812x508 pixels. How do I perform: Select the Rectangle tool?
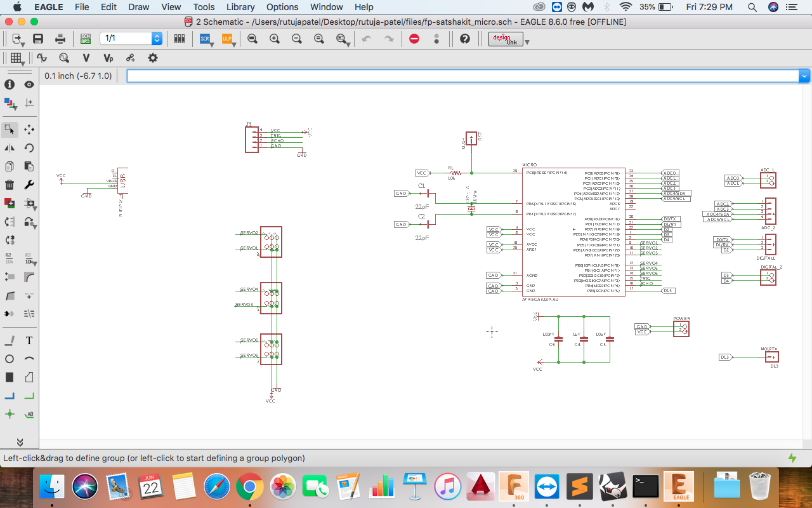point(10,377)
